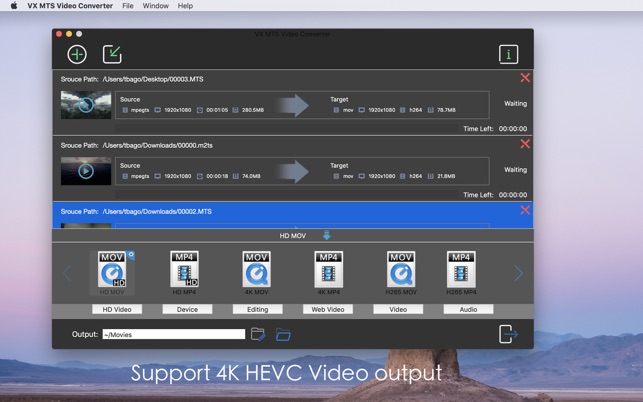Click the green add file plus icon
The height and width of the screenshot is (402, 643).
tap(77, 55)
